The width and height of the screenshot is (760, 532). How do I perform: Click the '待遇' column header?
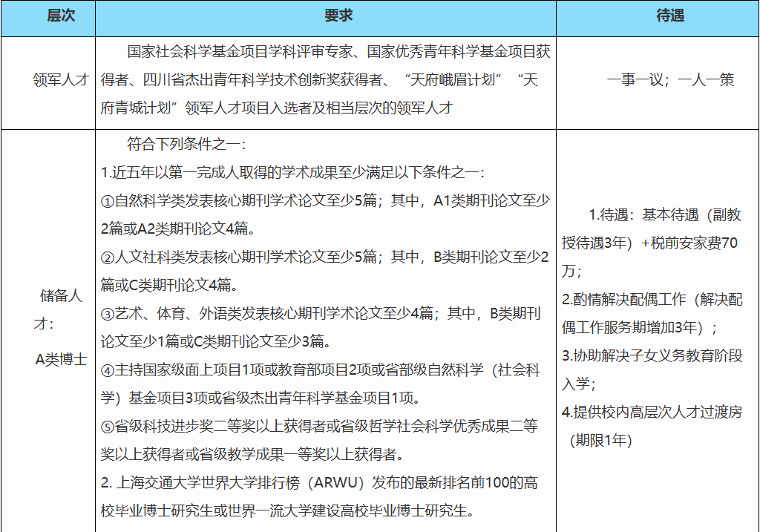coord(670,16)
